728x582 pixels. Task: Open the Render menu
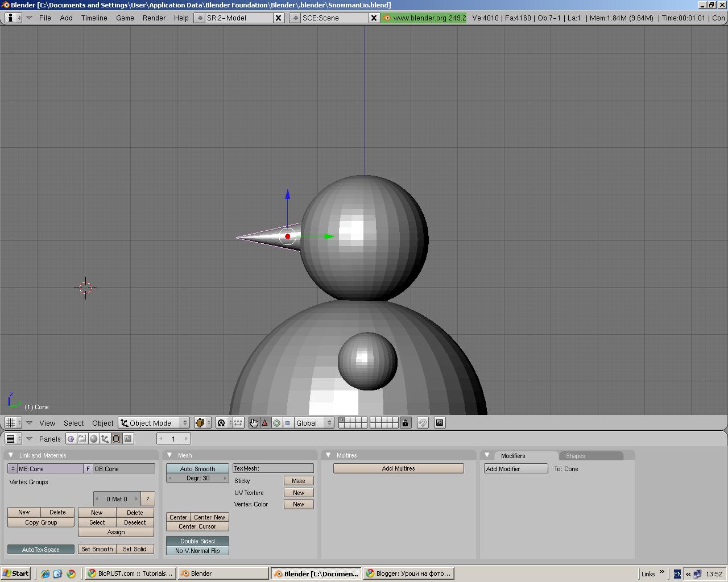154,18
